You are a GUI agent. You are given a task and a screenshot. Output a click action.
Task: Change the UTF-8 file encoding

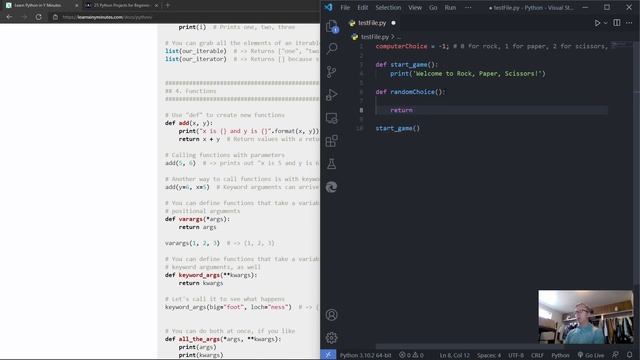(x=516, y=355)
